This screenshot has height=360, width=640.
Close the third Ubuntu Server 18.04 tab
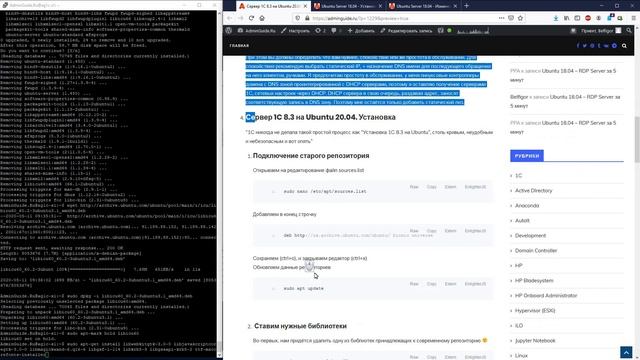[456, 6]
